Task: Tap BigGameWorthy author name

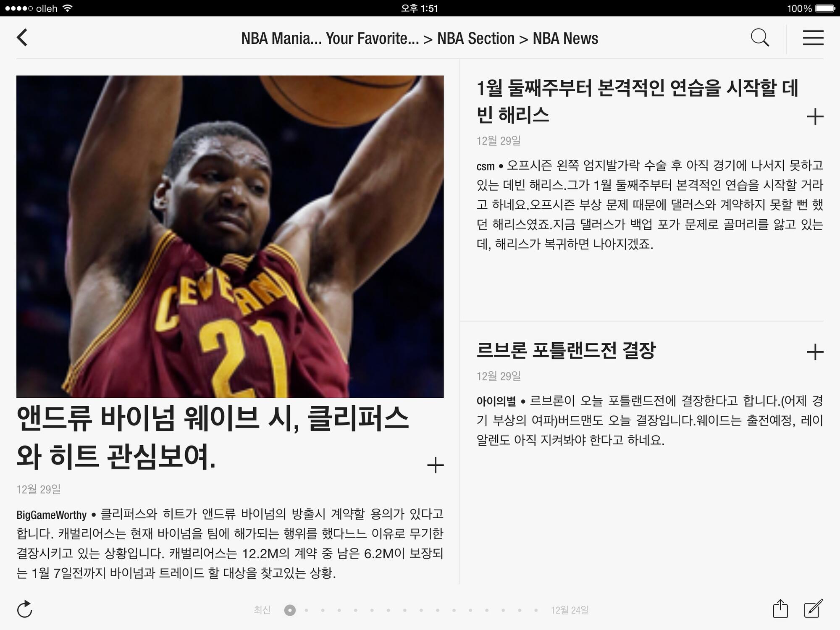Action: [x=51, y=515]
